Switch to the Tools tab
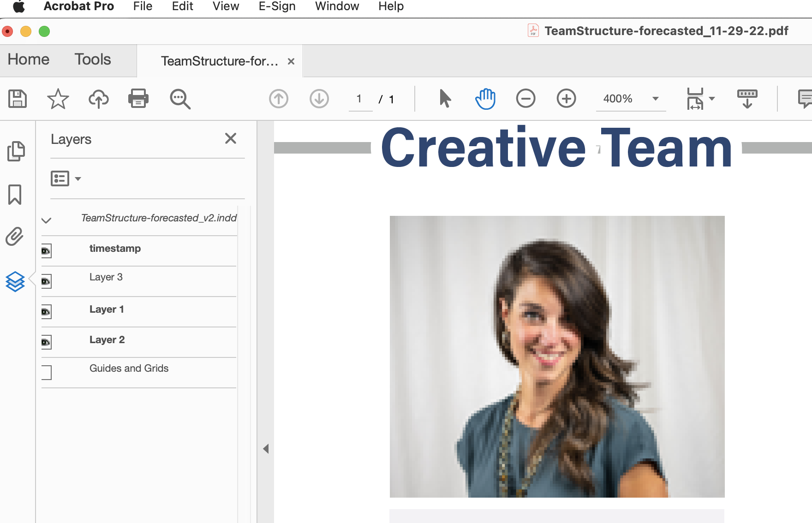The width and height of the screenshot is (812, 523). pos(92,59)
